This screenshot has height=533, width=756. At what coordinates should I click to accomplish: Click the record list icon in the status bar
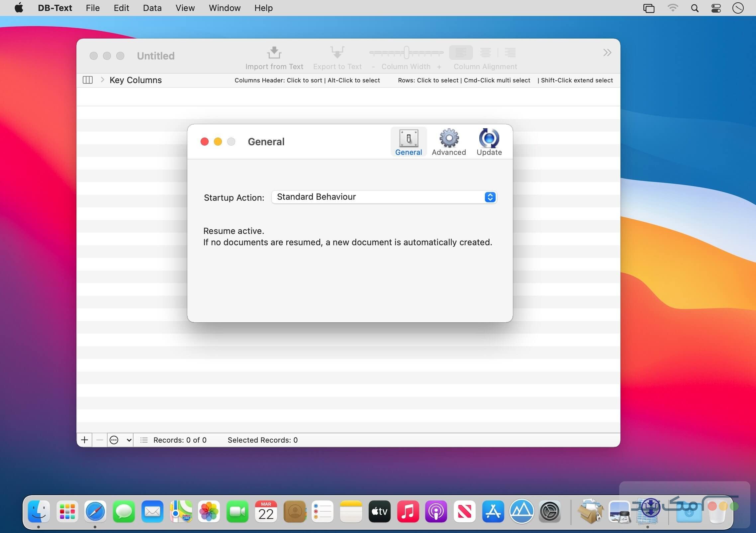pos(144,440)
